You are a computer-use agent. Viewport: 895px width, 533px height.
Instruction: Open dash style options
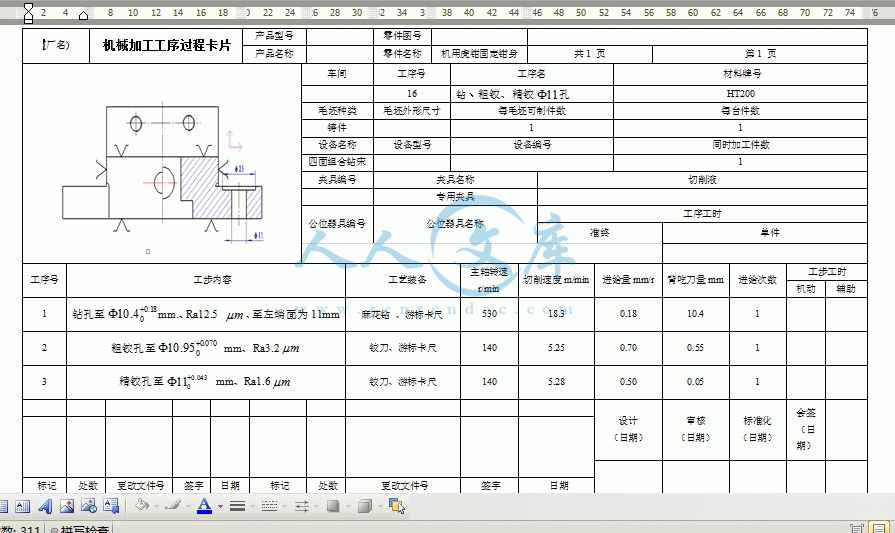[269, 506]
